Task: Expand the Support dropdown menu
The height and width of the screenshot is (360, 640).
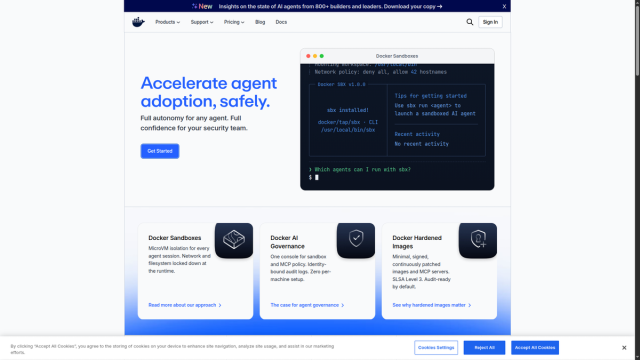Action: [202, 22]
